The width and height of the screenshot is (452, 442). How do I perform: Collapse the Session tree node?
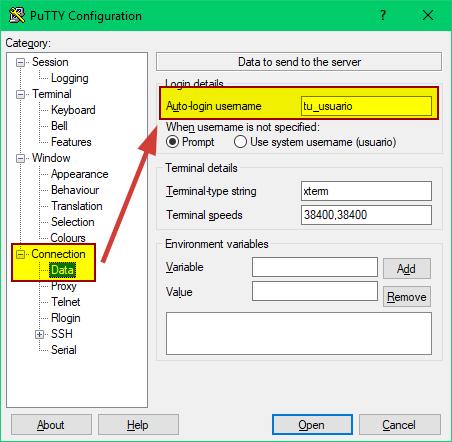[x=21, y=62]
